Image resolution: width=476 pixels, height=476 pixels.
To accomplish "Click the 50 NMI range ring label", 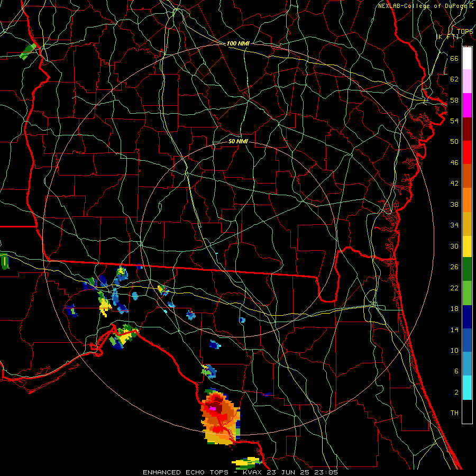I will (238, 142).
